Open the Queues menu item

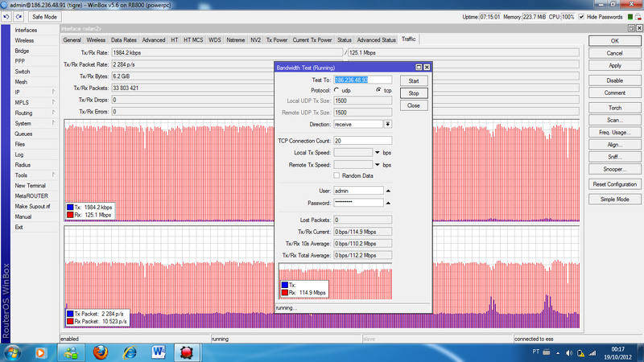(x=23, y=134)
